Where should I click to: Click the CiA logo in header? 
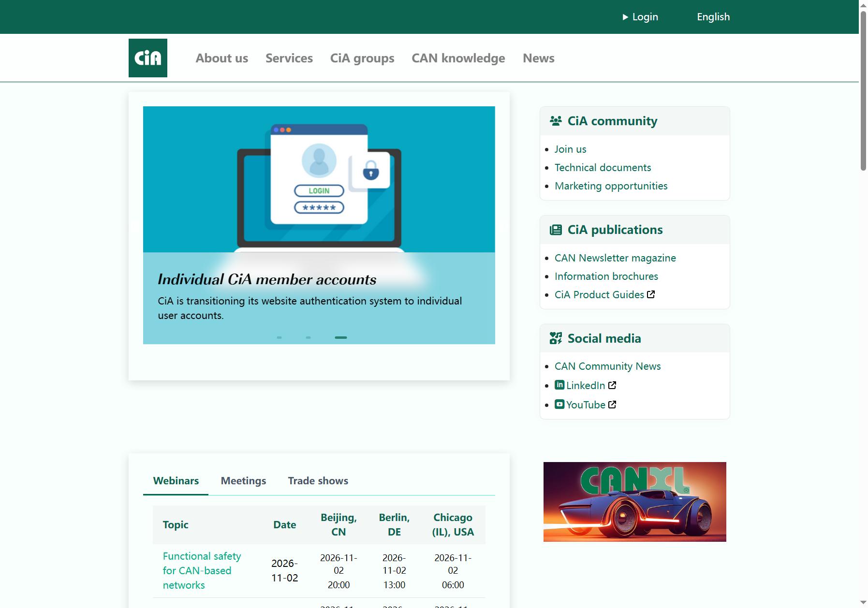pos(148,58)
